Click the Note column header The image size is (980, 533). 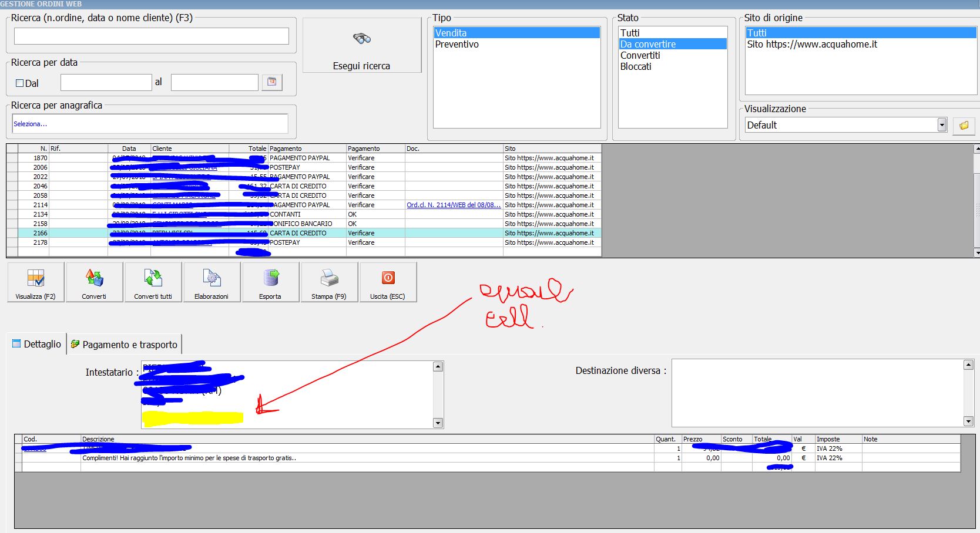[x=911, y=439]
